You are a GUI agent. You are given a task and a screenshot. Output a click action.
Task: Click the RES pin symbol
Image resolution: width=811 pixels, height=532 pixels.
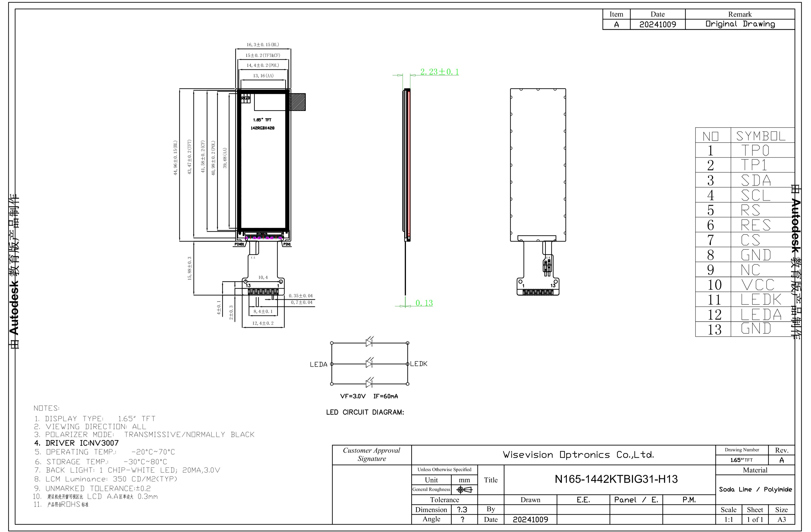pyautogui.click(x=756, y=225)
